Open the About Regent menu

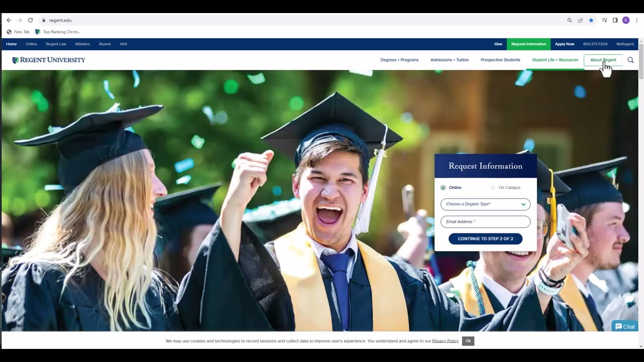click(x=603, y=60)
